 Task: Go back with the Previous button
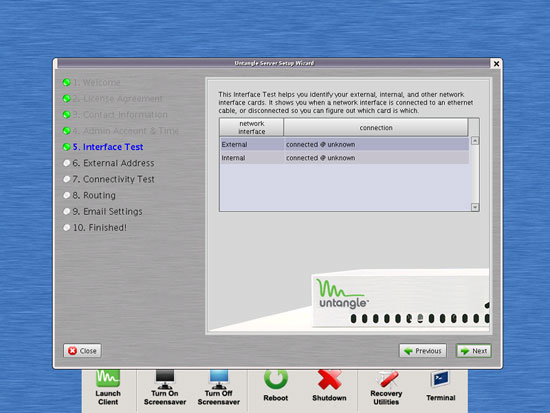tap(423, 351)
